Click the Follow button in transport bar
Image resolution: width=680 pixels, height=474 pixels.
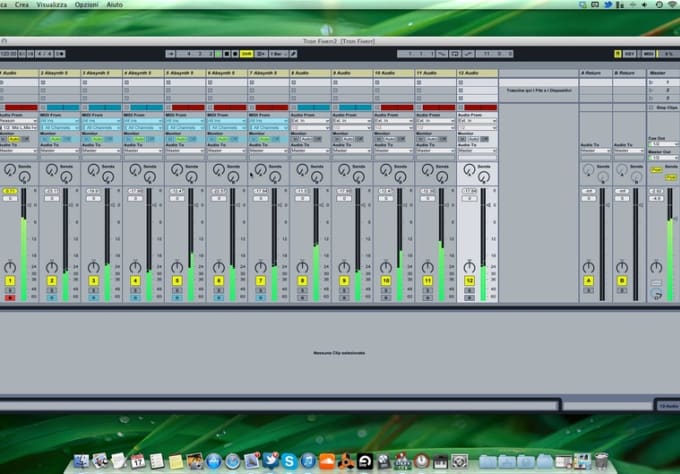(x=170, y=54)
